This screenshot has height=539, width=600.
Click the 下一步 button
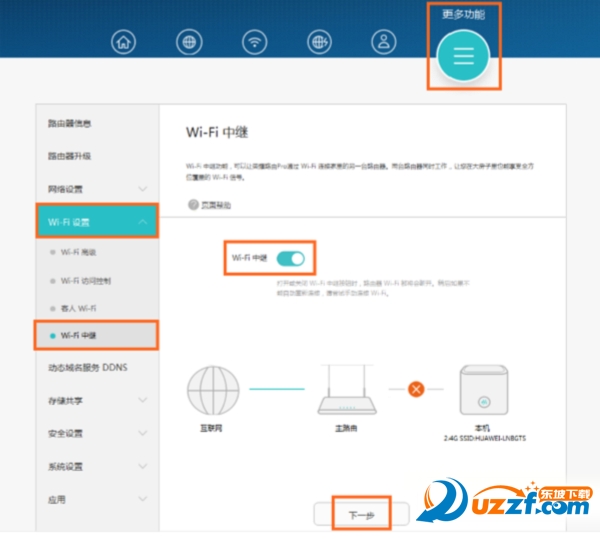click(x=361, y=515)
